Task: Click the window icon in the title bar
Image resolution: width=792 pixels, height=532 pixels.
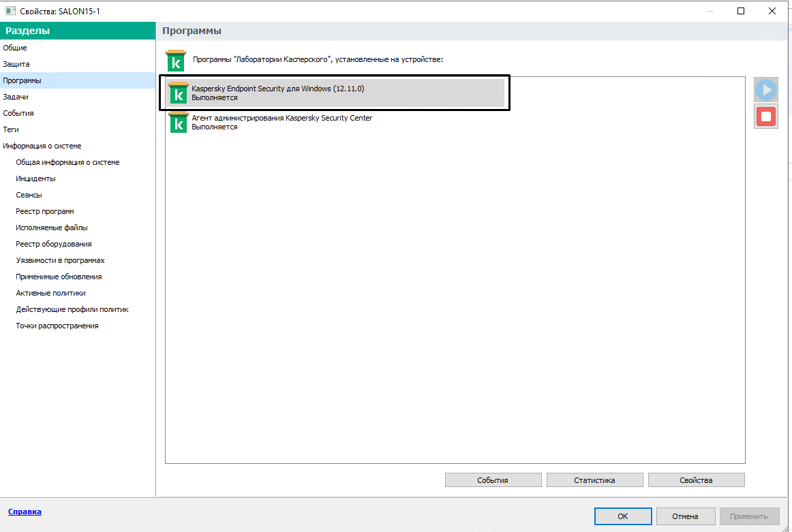Action: [x=10, y=11]
